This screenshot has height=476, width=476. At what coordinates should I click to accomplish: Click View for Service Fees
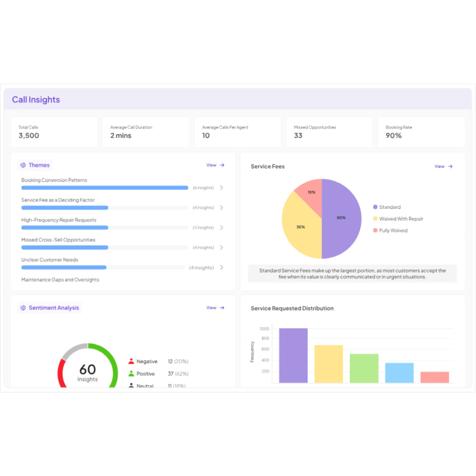439,166
